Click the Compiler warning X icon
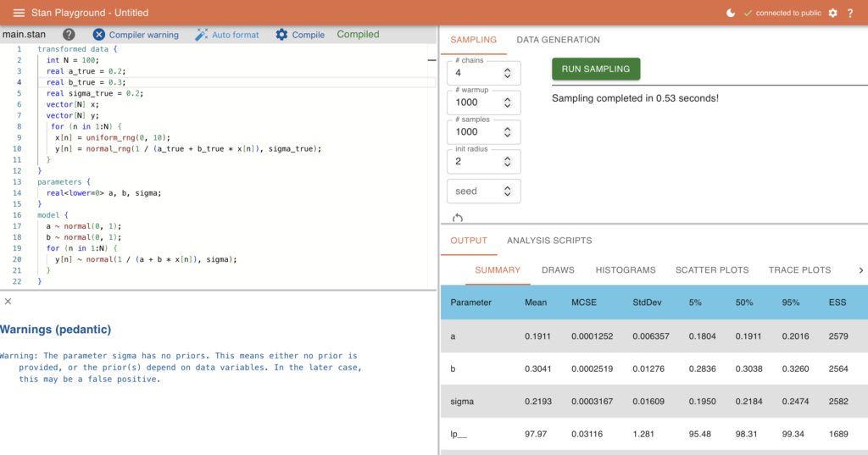Image resolution: width=868 pixels, height=455 pixels. [x=99, y=35]
